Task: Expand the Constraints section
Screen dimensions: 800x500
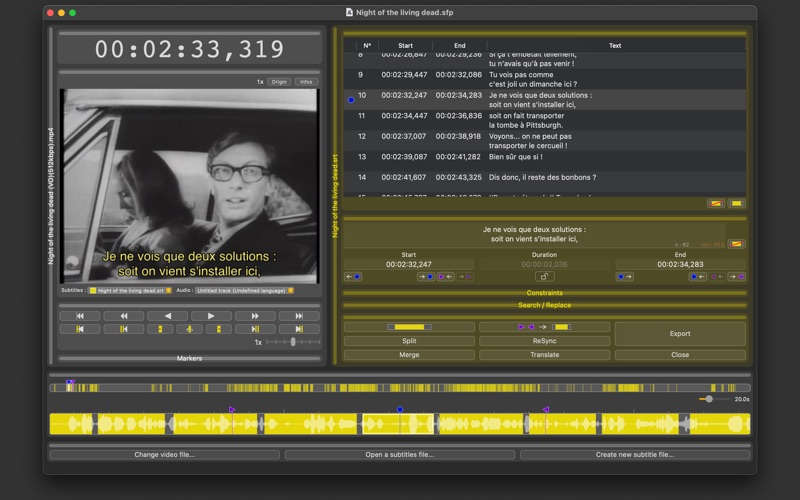Action: (544, 293)
